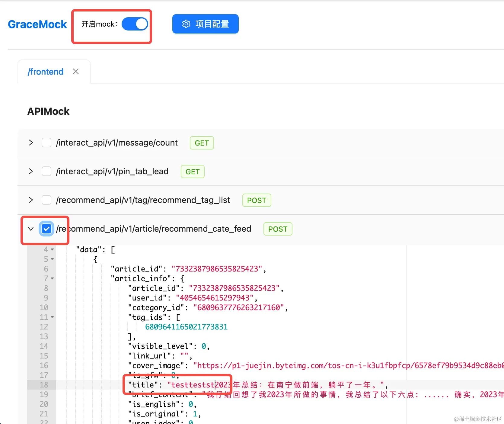Click the gear icon in 项目配置 button
The width and height of the screenshot is (504, 424).
click(186, 24)
